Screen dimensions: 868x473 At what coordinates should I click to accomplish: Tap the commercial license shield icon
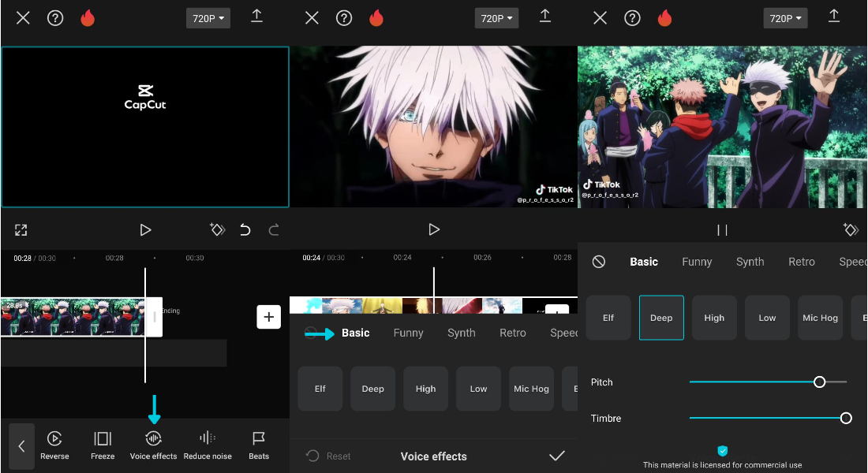click(x=722, y=451)
